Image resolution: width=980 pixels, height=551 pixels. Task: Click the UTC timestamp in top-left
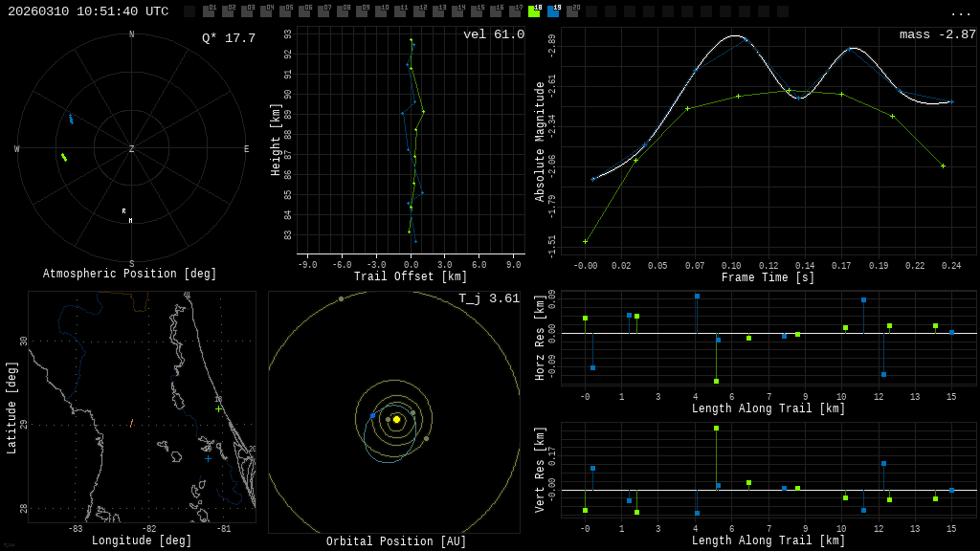(x=88, y=11)
